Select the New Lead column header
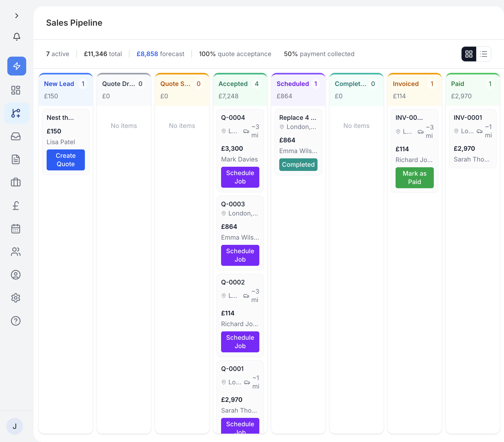The image size is (504, 442). (59, 84)
